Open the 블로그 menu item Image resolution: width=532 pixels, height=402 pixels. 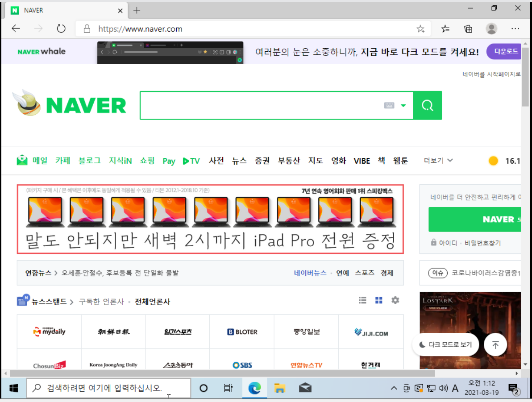click(x=90, y=161)
